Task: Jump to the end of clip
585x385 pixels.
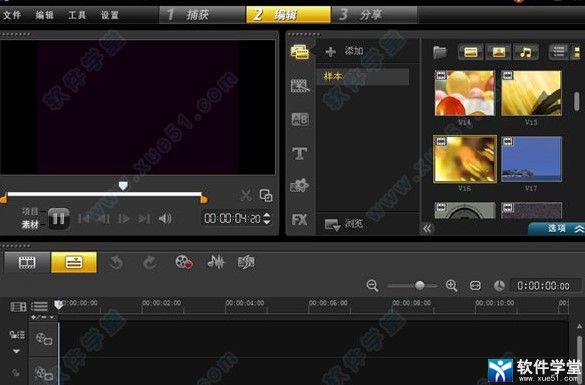Action: [x=144, y=219]
